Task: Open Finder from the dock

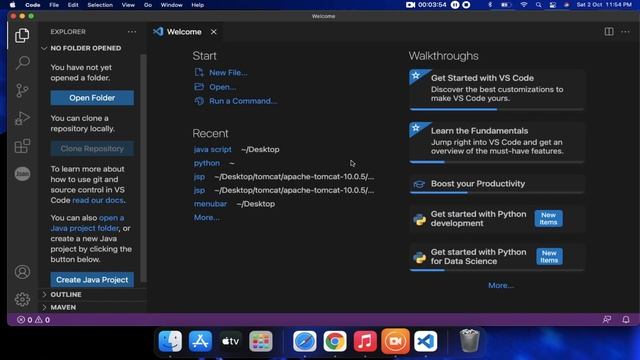Action: (170, 341)
